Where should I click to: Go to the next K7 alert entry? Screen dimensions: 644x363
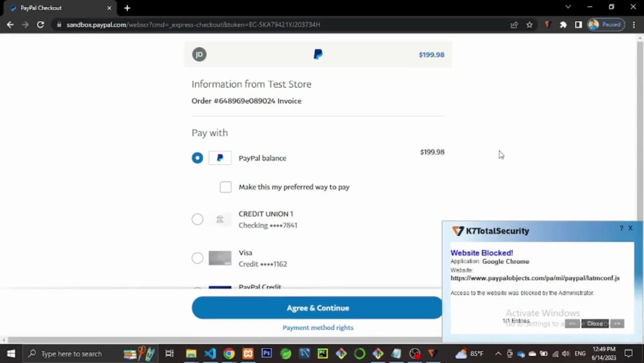coord(617,324)
